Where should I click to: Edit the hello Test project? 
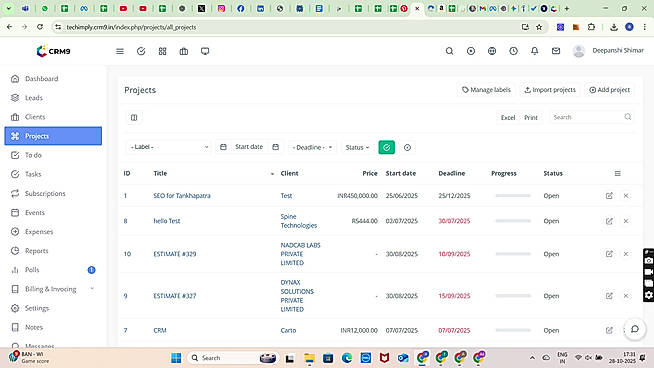[609, 221]
